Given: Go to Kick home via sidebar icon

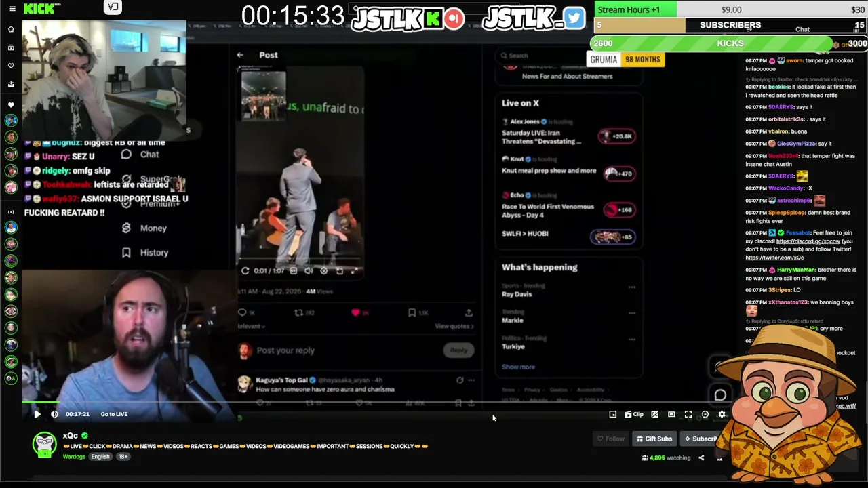Looking at the screenshot, I should pos(11,30).
